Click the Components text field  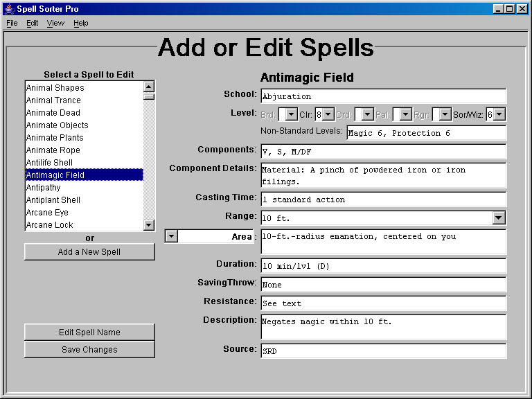383,152
